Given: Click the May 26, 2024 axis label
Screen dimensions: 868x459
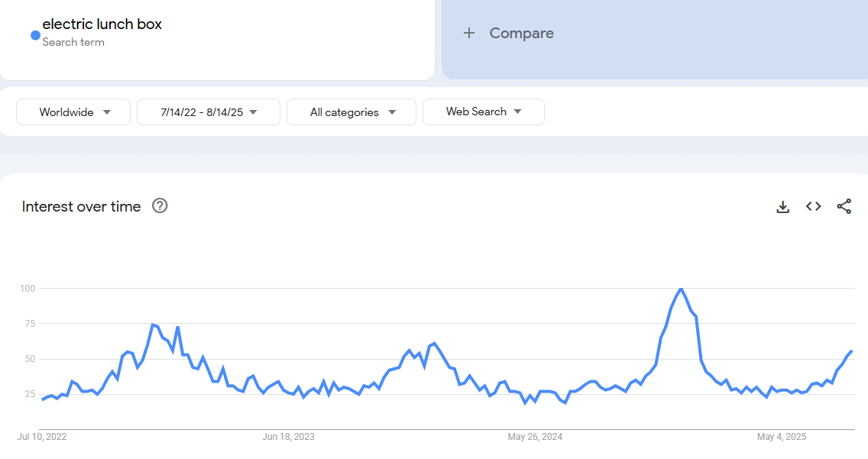Looking at the screenshot, I should point(535,437).
